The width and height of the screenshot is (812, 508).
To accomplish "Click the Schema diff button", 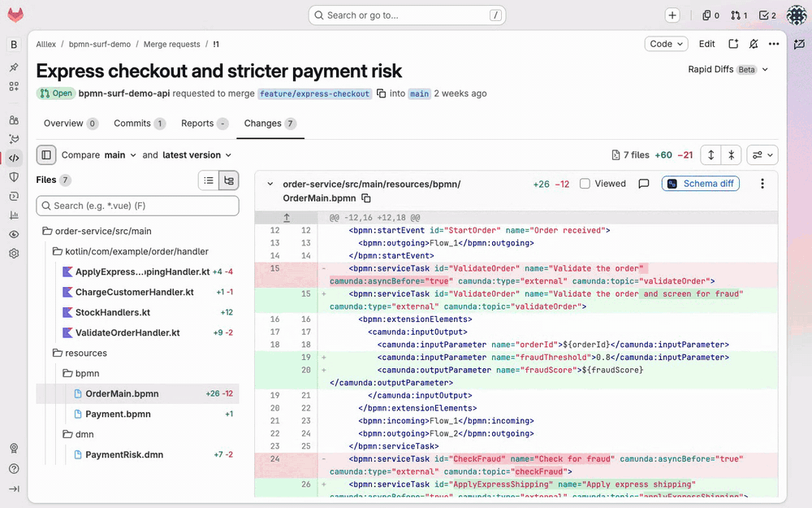I will point(701,184).
